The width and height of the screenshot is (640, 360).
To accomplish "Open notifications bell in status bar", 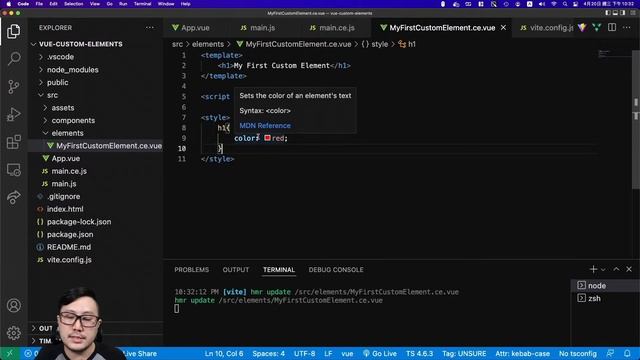I will 627,353.
